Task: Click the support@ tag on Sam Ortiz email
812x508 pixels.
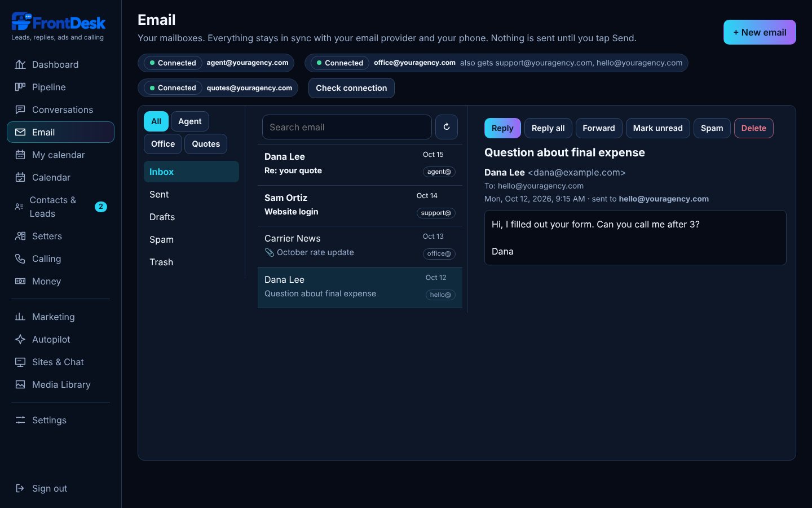Action: 436,213
